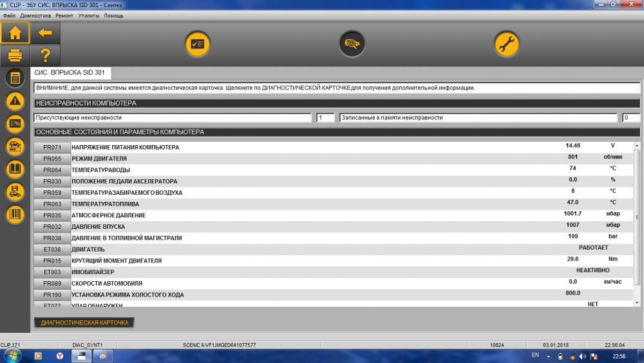Click the PR035 parameter button
Screen dimensions: 644x363
52,215
